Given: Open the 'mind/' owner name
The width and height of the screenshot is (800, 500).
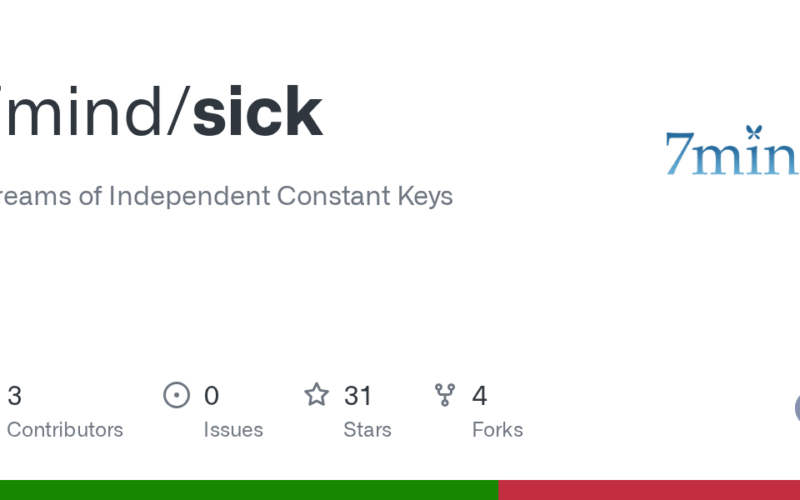Looking at the screenshot, I should (x=95, y=111).
